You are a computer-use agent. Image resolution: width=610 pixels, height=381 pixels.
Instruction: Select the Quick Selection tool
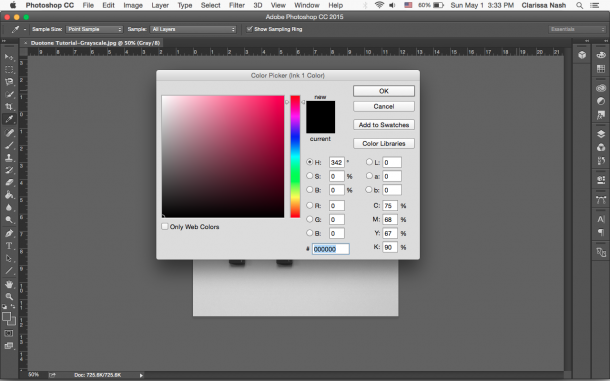pyautogui.click(x=9, y=94)
